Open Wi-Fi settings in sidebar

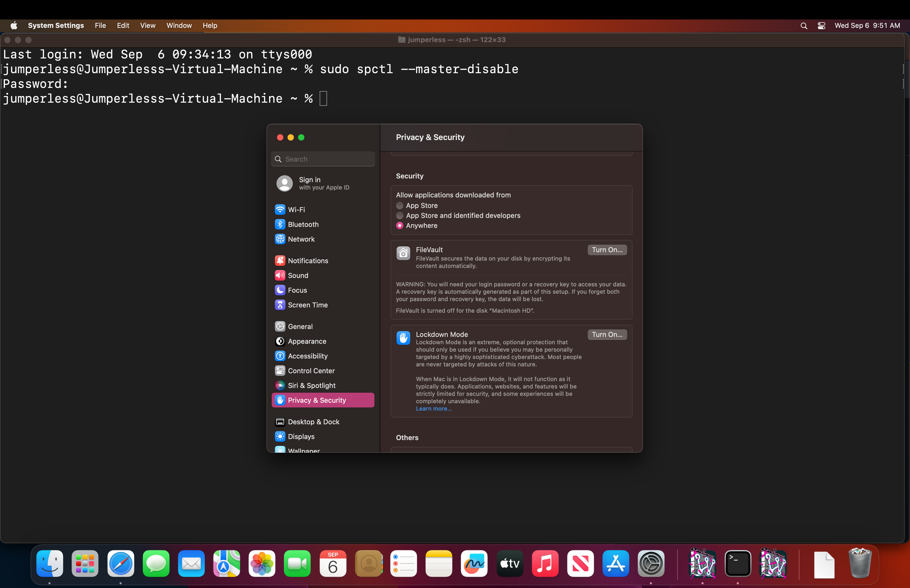(x=296, y=210)
